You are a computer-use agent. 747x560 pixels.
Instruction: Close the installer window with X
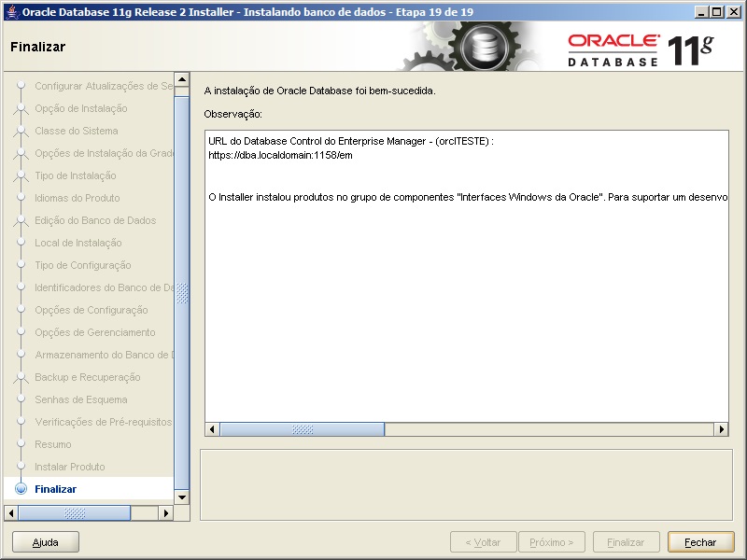(x=733, y=12)
